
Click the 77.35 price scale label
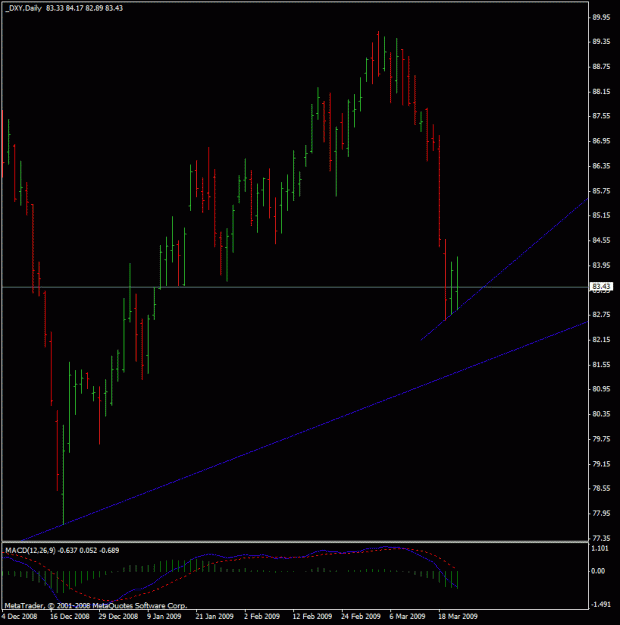tap(601, 538)
